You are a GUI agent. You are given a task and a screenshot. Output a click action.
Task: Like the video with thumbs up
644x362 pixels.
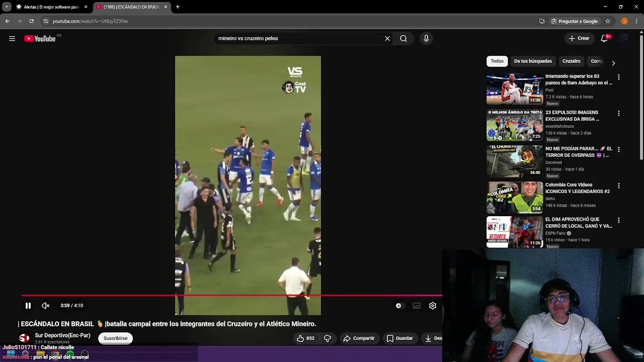click(x=306, y=338)
